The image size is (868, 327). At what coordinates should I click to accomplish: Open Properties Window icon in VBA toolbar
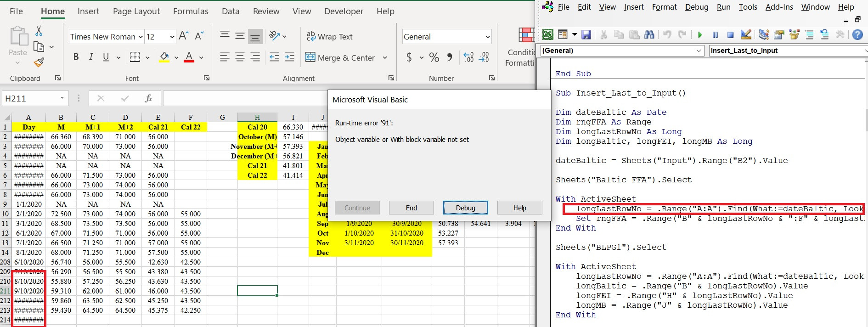coord(779,34)
